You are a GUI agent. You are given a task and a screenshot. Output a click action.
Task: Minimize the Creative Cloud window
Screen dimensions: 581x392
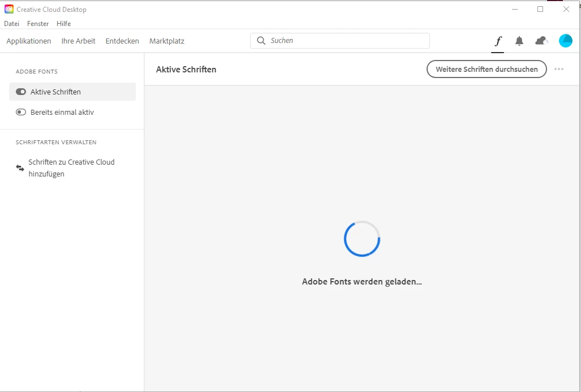coord(515,9)
